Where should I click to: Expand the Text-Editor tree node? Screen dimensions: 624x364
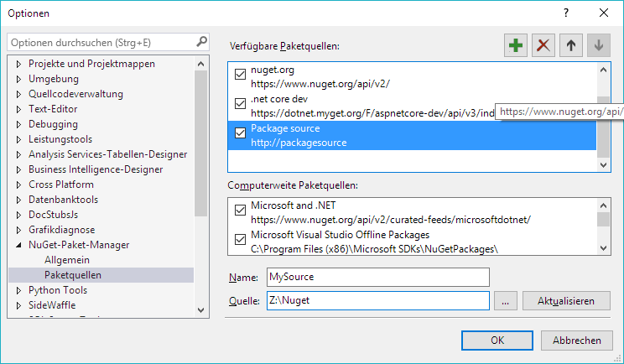click(18, 109)
